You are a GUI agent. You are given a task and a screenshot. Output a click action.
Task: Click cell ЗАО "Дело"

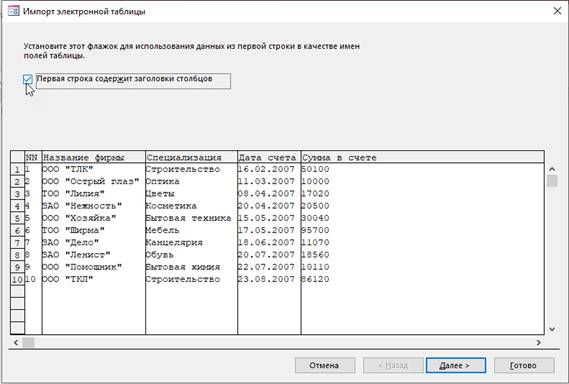94,243
